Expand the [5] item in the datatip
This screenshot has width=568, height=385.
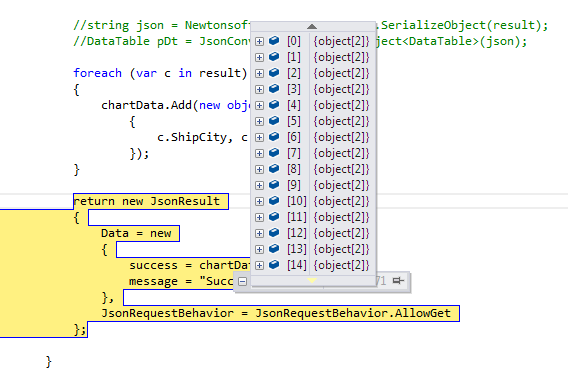tap(259, 121)
